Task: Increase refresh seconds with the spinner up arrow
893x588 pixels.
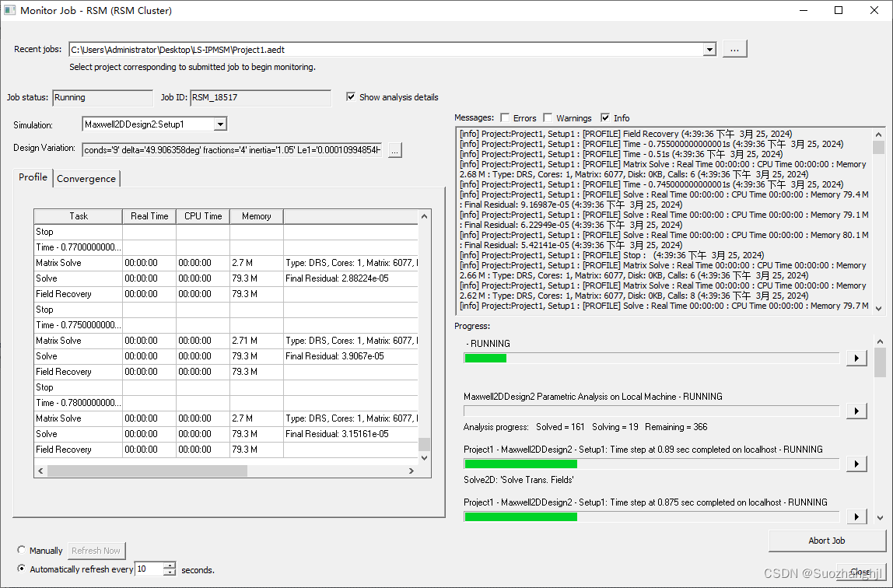Action: point(168,565)
